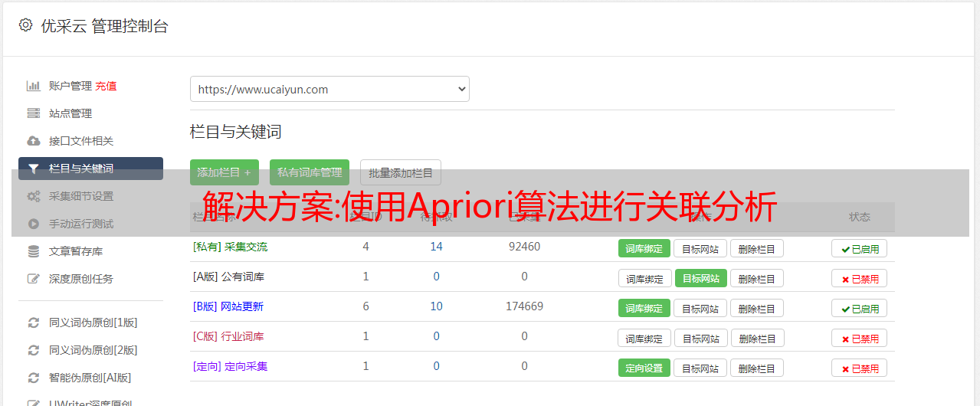Click the server icon for 站点管理
The height and width of the screenshot is (406, 980).
[33, 113]
